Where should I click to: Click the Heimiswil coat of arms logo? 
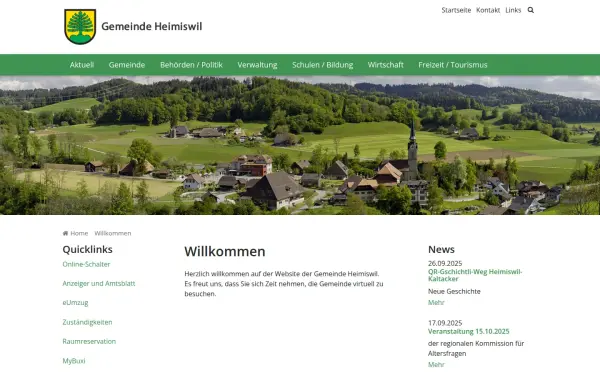click(80, 27)
